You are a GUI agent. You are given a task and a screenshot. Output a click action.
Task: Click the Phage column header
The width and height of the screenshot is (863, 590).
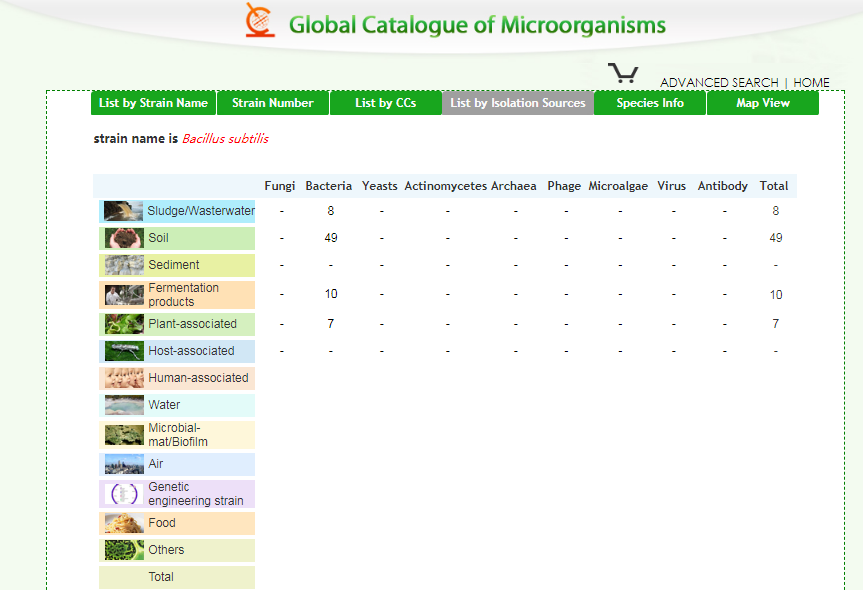564,186
